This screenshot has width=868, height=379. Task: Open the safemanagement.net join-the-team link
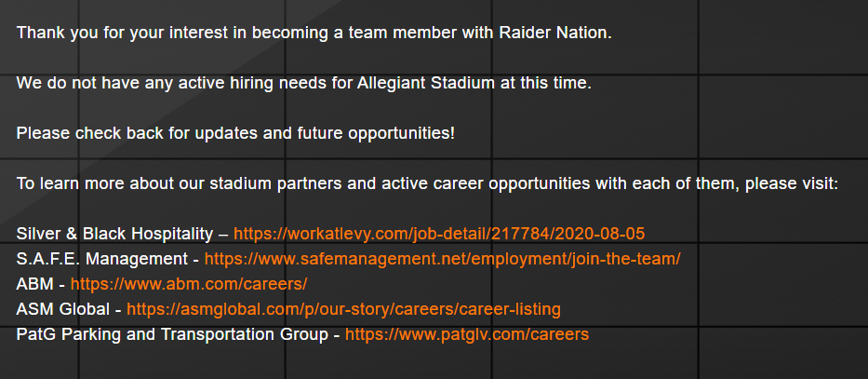click(442, 258)
